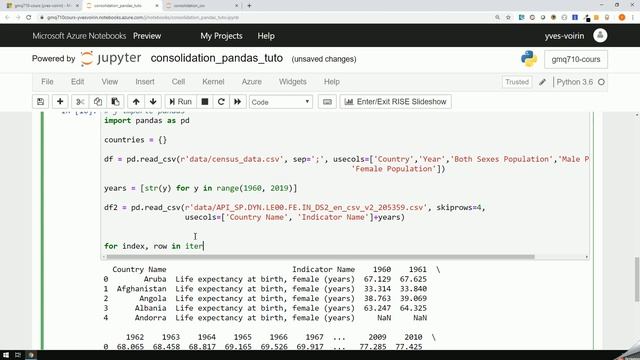Go back in browser history
640x360 pixels.
click(7, 18)
